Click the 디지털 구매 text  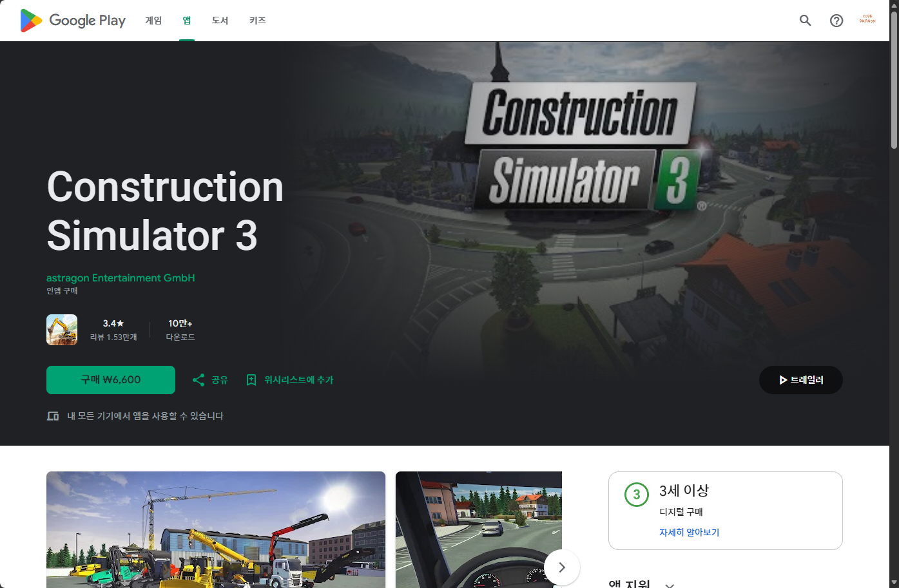point(681,512)
